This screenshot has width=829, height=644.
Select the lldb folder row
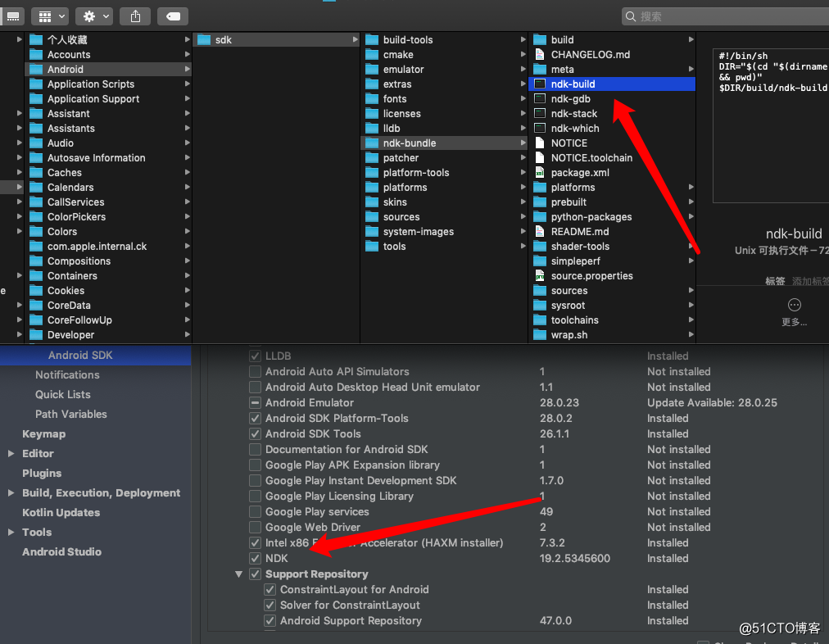click(x=444, y=128)
